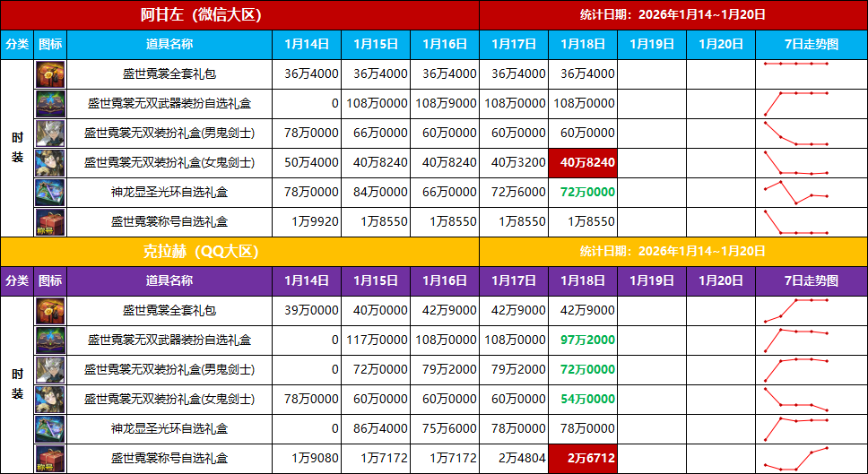
Task: Open the 女鬼剑士 trend sparkline in 克拉赫 table
Action: pyautogui.click(x=796, y=400)
